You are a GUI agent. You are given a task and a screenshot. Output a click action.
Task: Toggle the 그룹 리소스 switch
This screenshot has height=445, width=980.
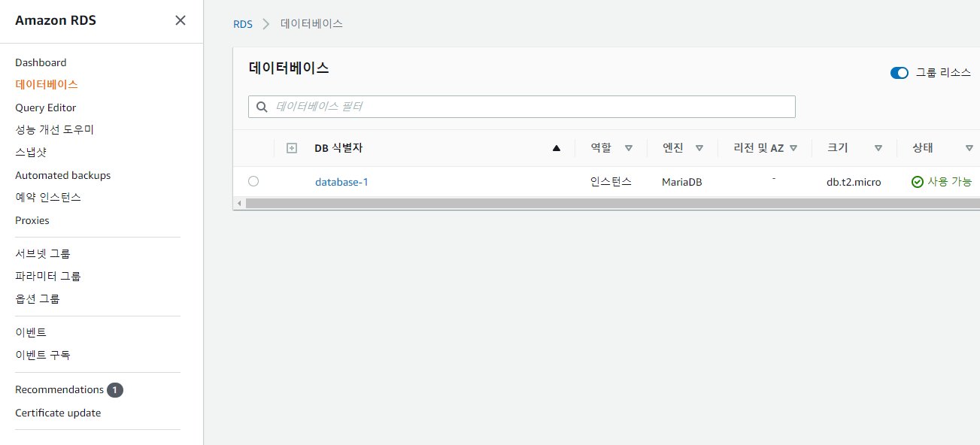900,73
